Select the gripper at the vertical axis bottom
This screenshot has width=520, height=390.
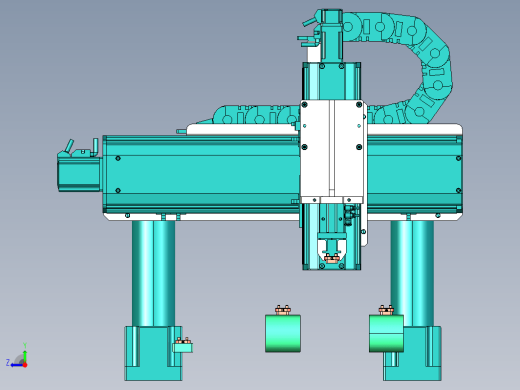click(x=332, y=248)
